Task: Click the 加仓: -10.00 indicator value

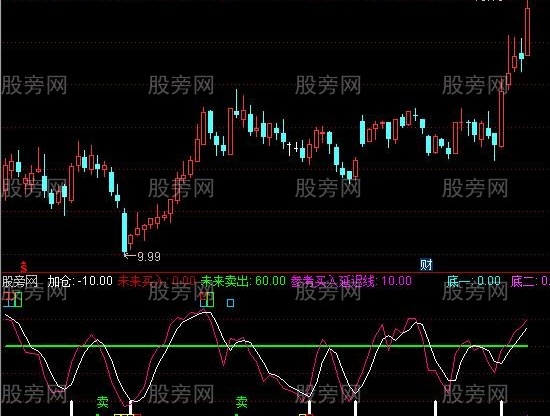Action: (x=80, y=281)
